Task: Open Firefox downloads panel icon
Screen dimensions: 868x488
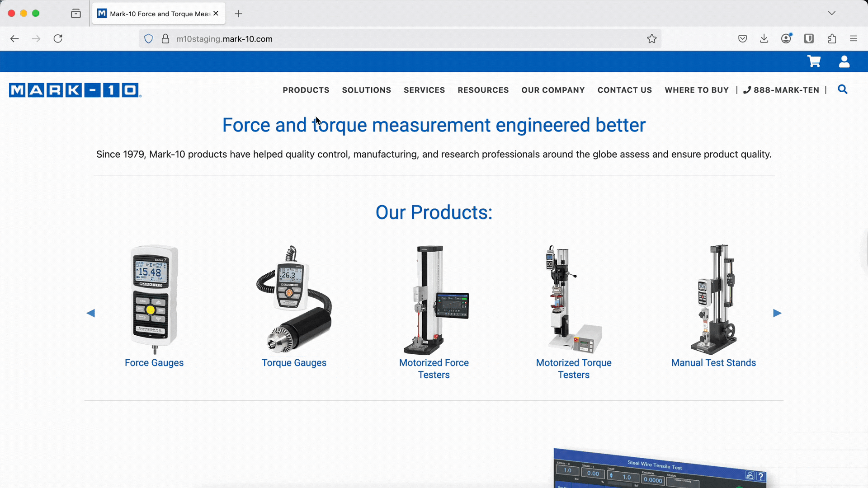Action: pyautogui.click(x=764, y=39)
